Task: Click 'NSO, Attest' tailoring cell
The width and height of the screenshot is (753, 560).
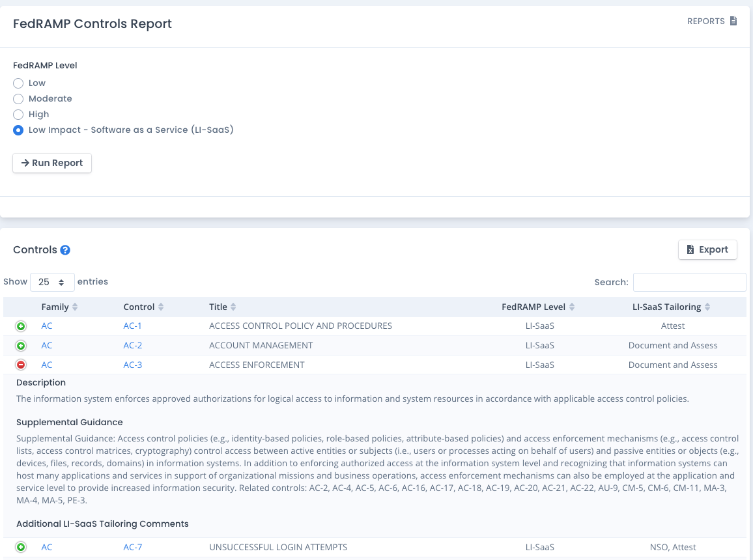Action: point(673,547)
